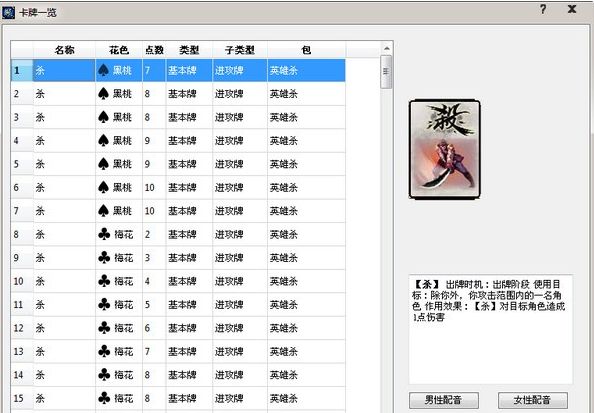Click the club icon in row 9
Screen dimensions: 594x413
pyautogui.click(x=104, y=258)
